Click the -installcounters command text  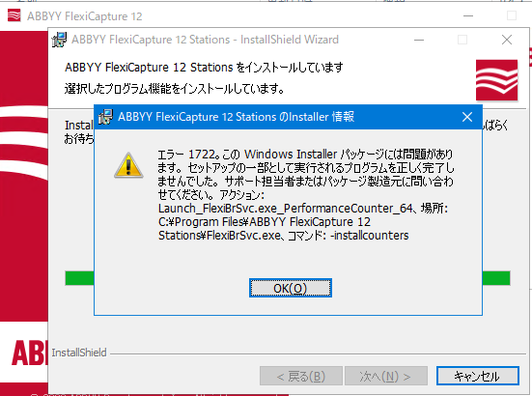point(370,236)
